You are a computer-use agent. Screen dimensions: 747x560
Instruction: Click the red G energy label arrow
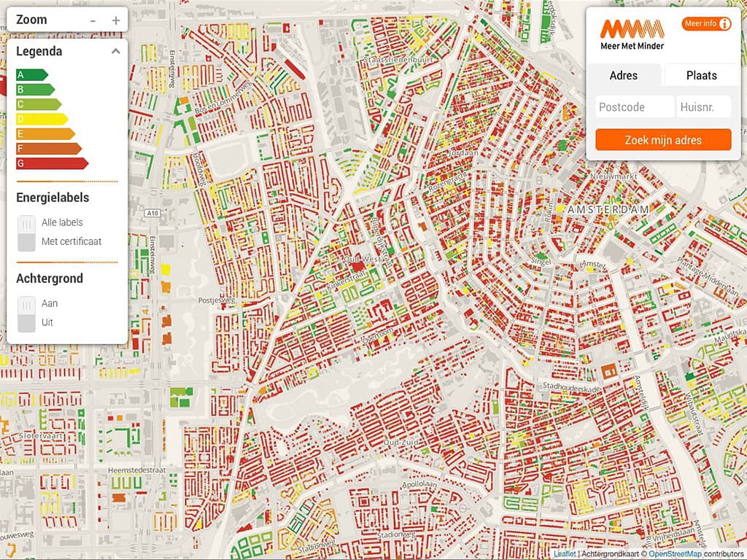click(x=53, y=163)
